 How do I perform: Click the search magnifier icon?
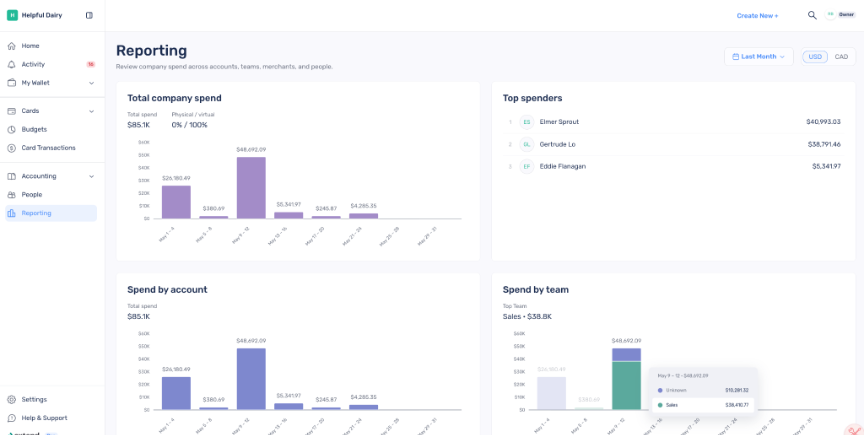(x=812, y=15)
